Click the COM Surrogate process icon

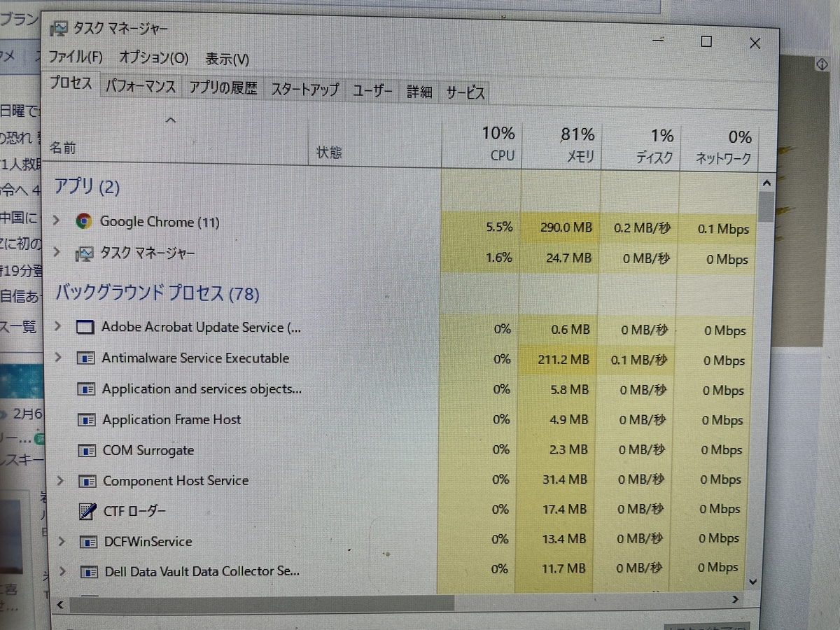(x=87, y=450)
